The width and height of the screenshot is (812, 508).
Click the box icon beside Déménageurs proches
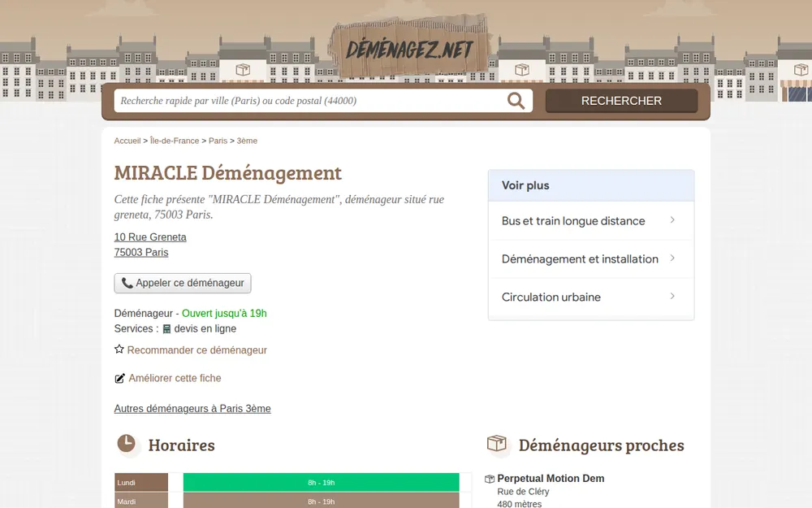click(x=497, y=444)
